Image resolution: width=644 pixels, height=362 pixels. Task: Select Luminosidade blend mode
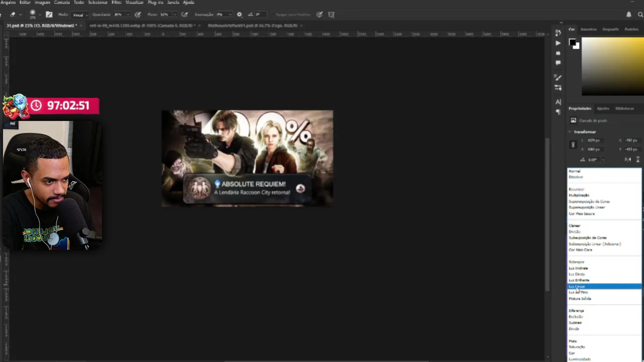click(604, 359)
